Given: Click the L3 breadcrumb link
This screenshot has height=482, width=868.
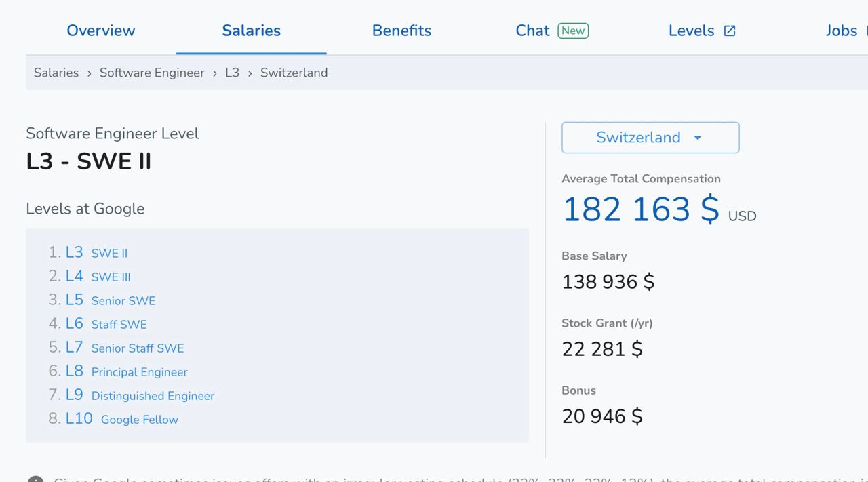Looking at the screenshot, I should click(232, 73).
